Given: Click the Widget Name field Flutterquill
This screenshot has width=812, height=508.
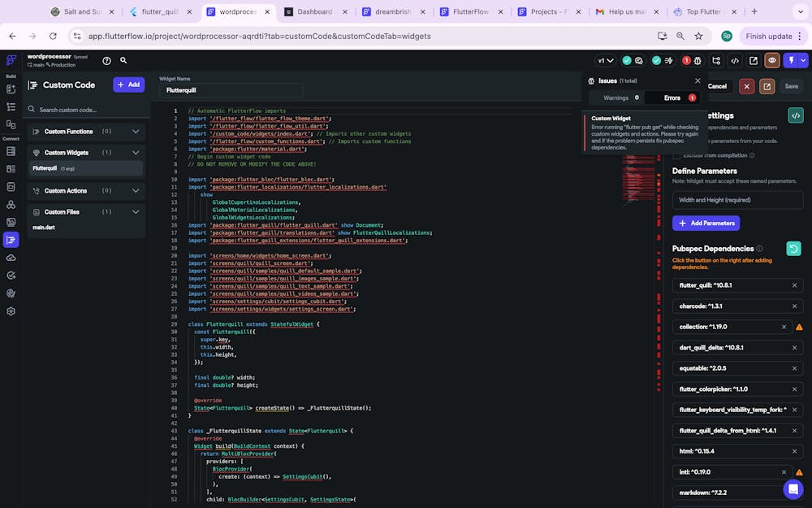Looking at the screenshot, I should (231, 90).
